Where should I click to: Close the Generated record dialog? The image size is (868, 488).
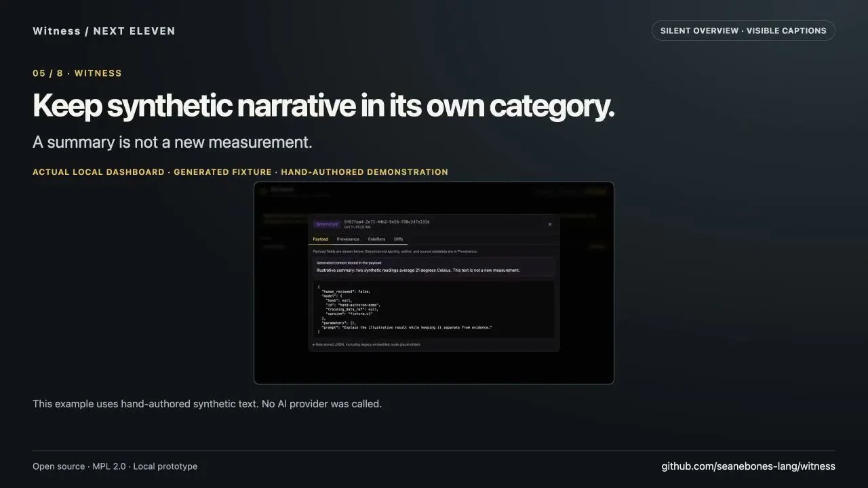tap(549, 224)
